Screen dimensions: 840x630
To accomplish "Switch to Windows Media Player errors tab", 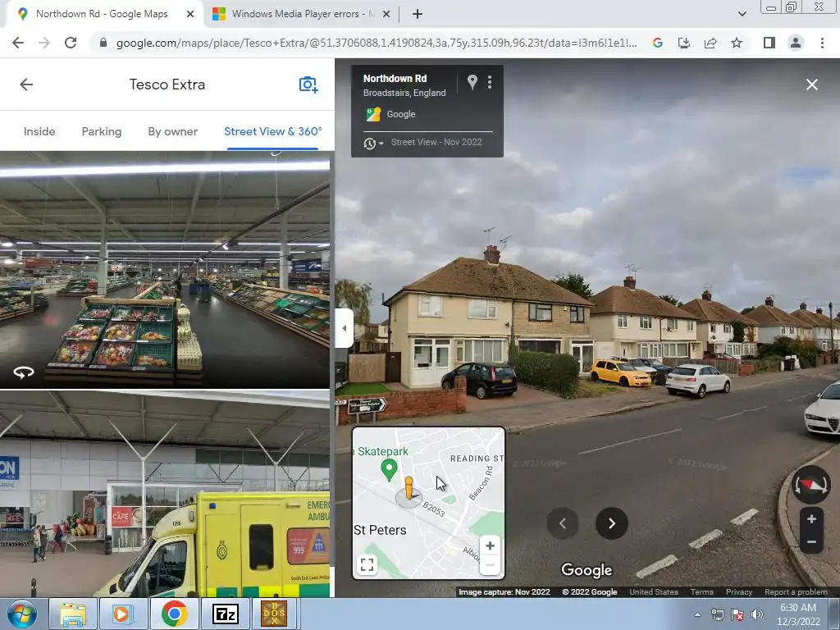I will click(x=302, y=14).
